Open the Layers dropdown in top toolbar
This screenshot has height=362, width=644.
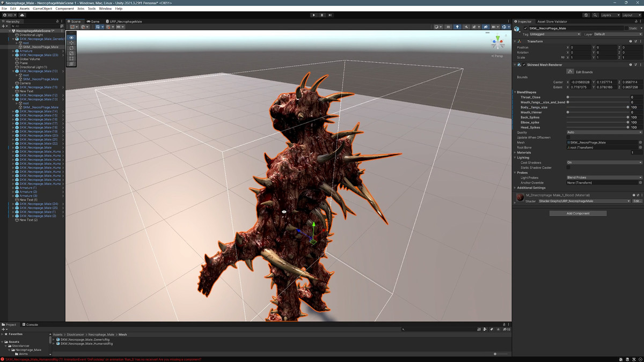coord(610,15)
